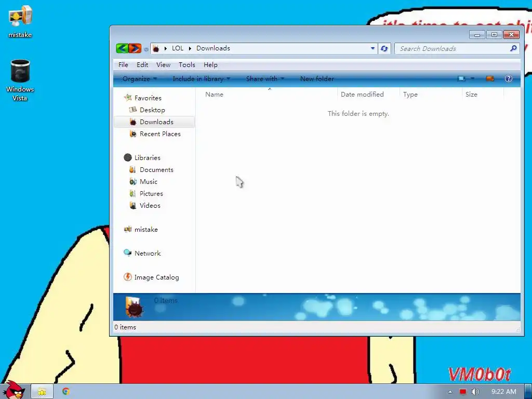The height and width of the screenshot is (399, 532).
Task: Open the File menu
Action: (123, 65)
